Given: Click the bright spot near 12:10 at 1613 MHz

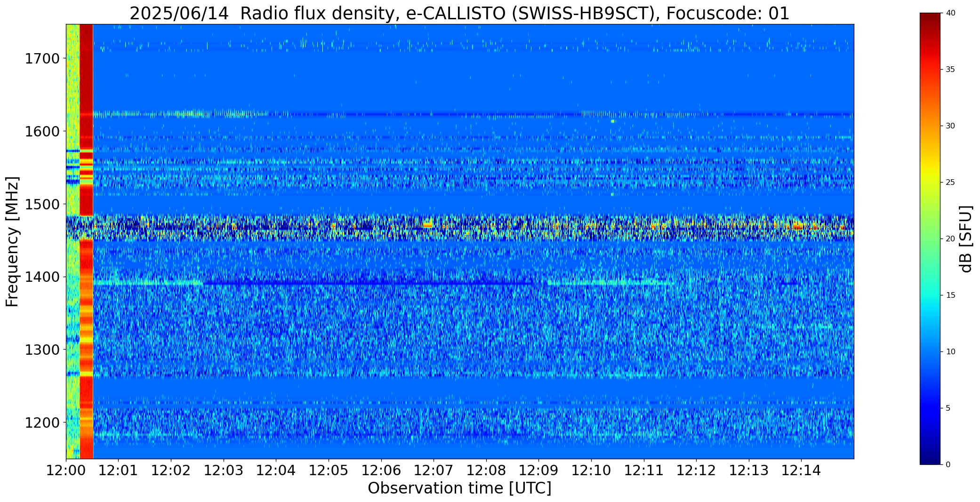Looking at the screenshot, I should click(613, 121).
